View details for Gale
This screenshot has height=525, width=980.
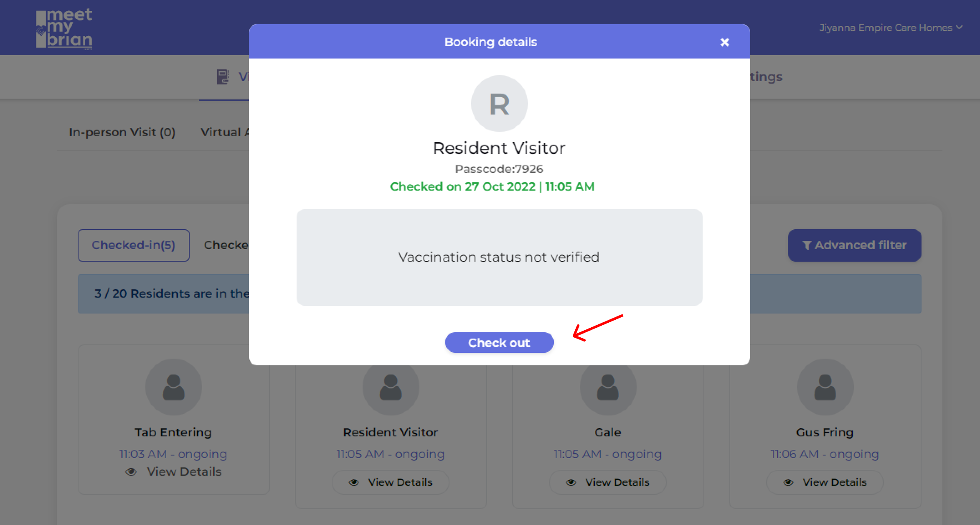coord(608,482)
